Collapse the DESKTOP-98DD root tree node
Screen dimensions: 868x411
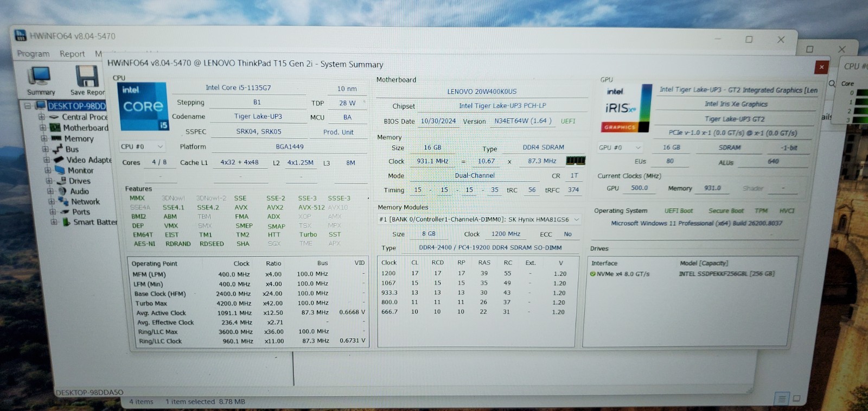(27, 106)
